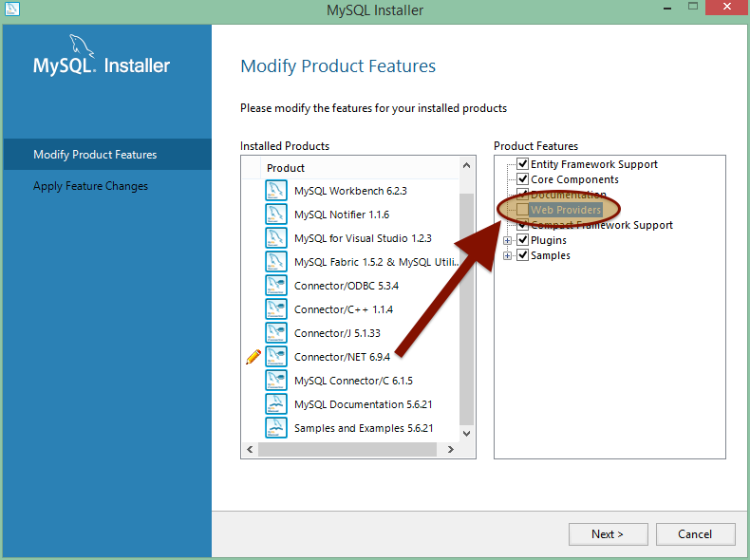Click the products list vertical scrollbar thumb
The height and width of the screenshot is (560, 750).
tap(466, 308)
